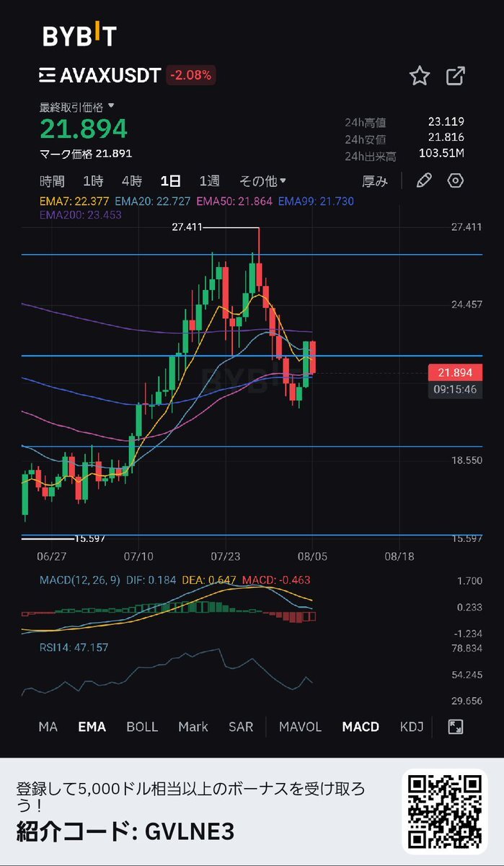Toggle the EMA indicator
The image size is (504, 866).
92,727
